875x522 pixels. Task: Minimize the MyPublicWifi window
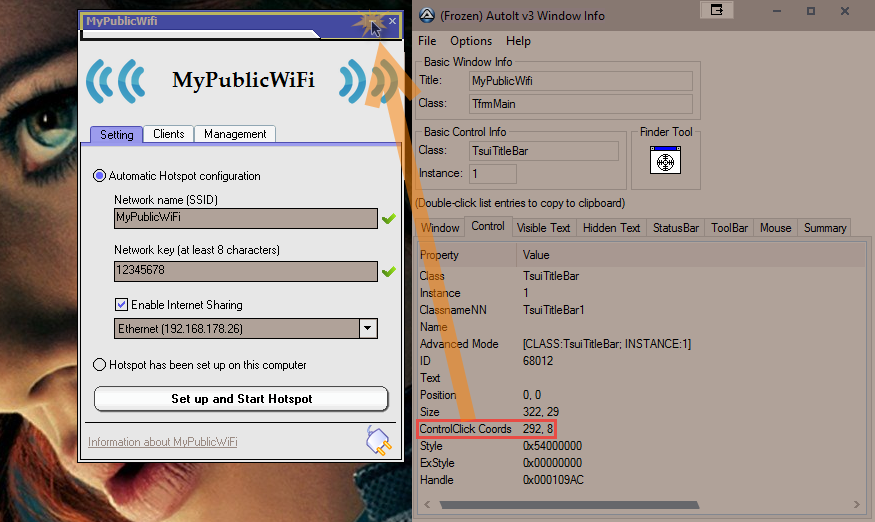pos(371,21)
